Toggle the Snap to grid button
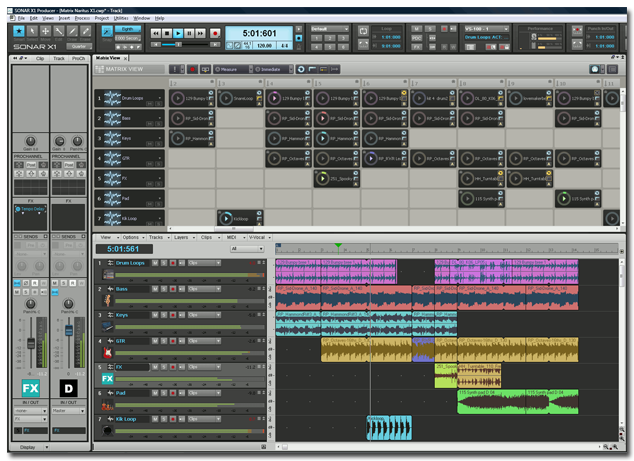The height and width of the screenshot is (461, 634). coord(107,31)
